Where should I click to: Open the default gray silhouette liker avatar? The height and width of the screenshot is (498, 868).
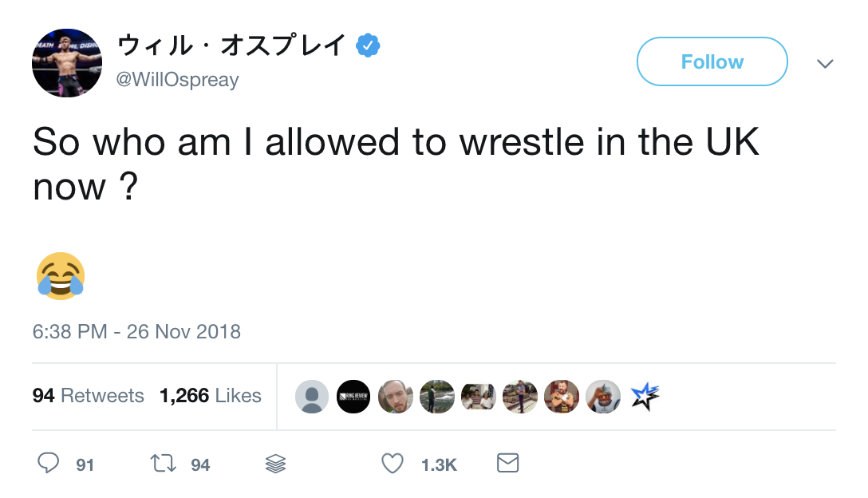312,397
